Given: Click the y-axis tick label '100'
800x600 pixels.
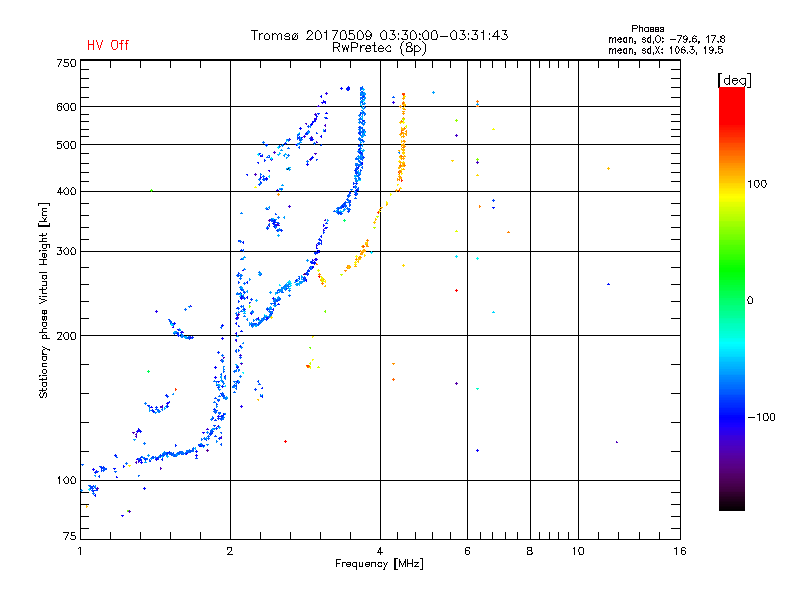Looking at the screenshot, I should 66,480.
